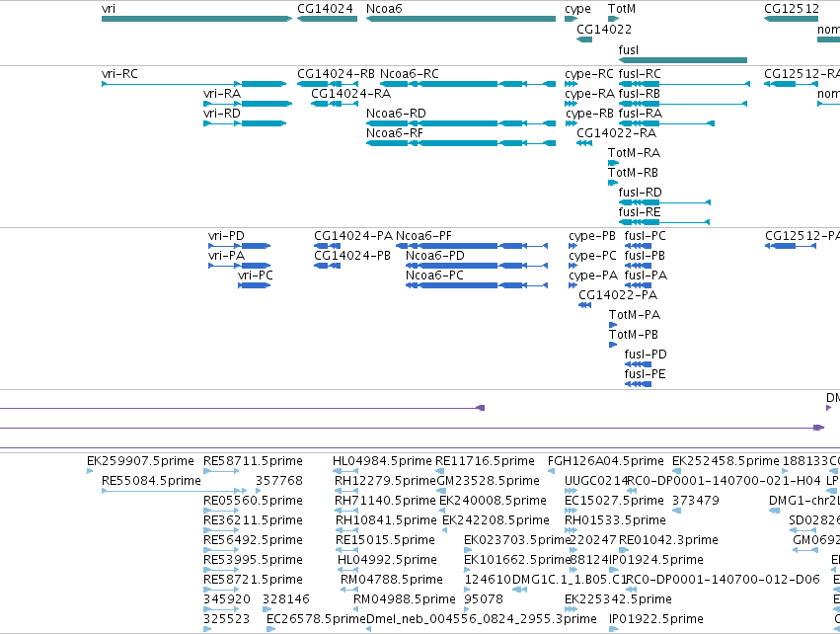Select protein vri-PC
The image size is (840, 634).
click(x=254, y=285)
